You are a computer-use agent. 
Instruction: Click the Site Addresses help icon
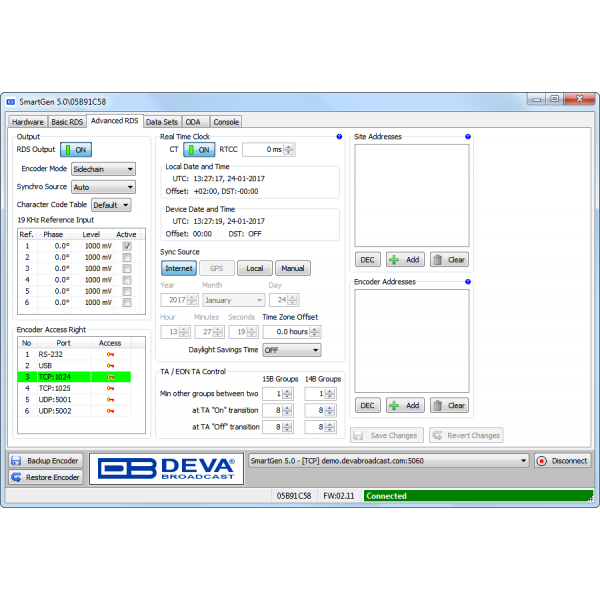[468, 137]
